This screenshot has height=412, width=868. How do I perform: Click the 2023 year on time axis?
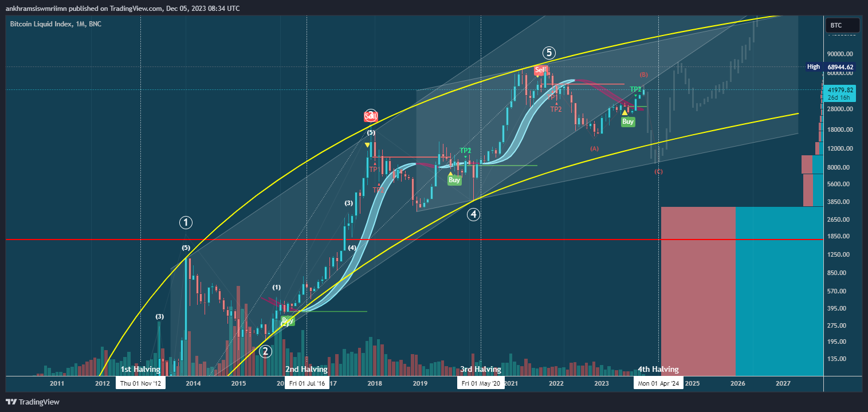(x=602, y=383)
